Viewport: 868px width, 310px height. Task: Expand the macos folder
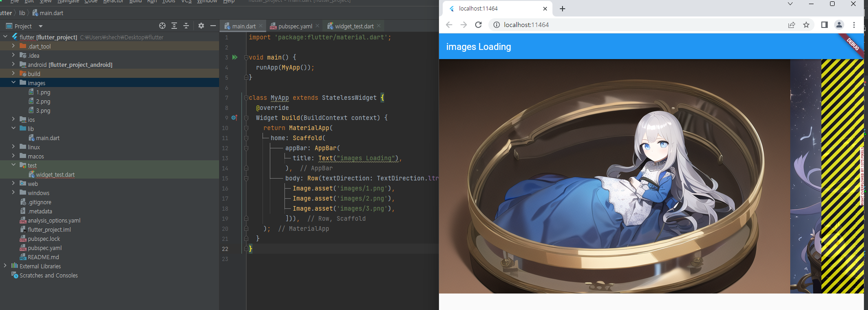(13, 156)
